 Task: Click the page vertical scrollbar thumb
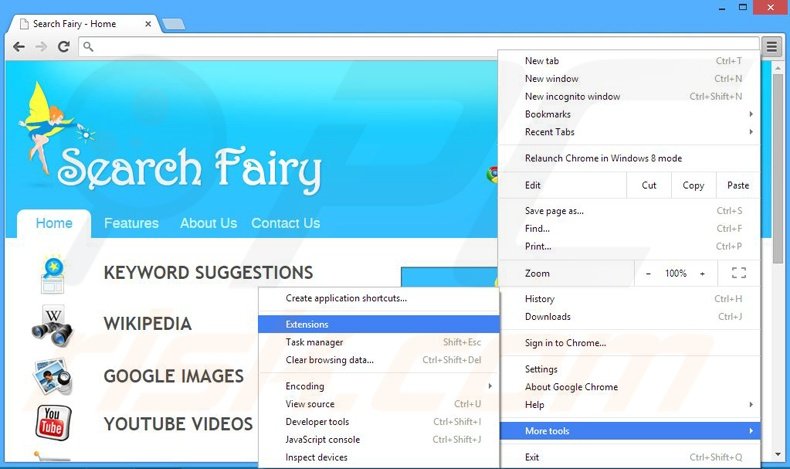(x=778, y=169)
